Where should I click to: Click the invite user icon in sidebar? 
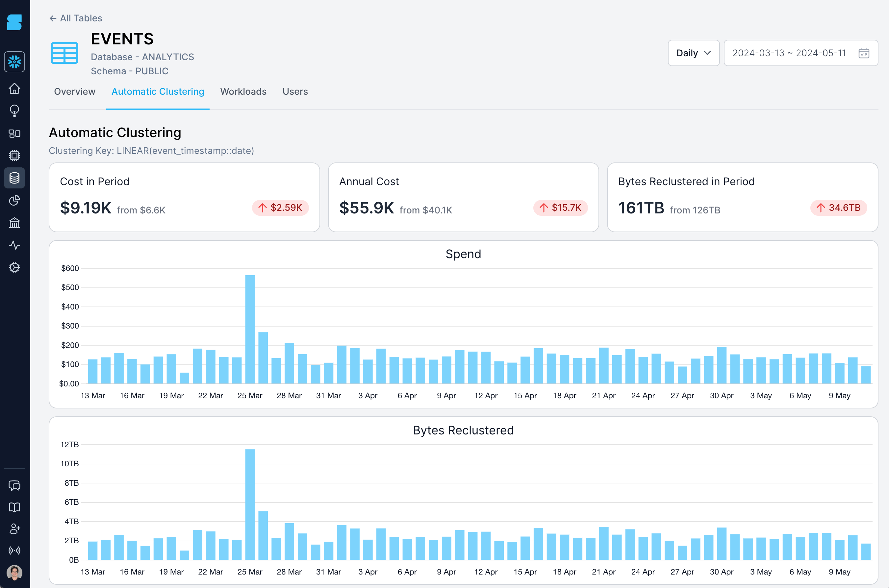click(x=14, y=529)
